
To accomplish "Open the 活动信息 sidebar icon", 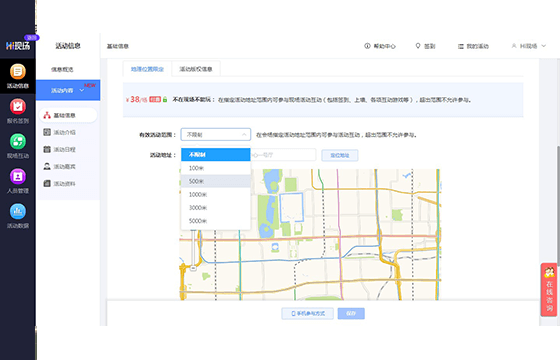I will [x=18, y=76].
